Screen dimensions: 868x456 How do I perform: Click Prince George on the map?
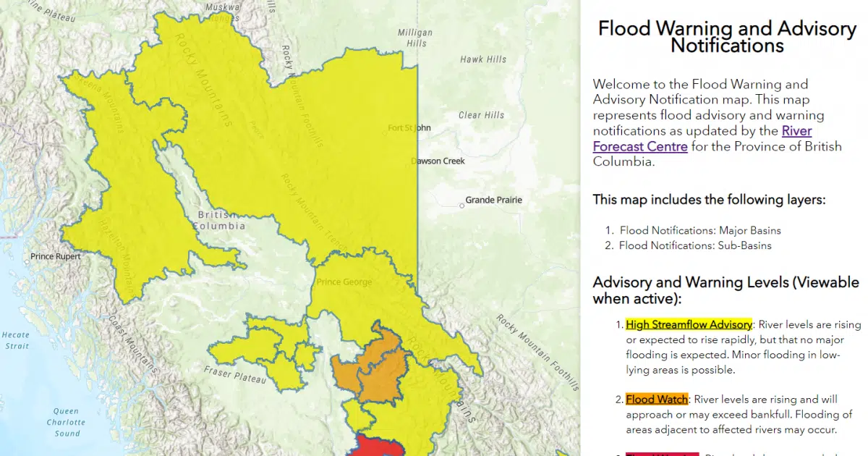pyautogui.click(x=345, y=282)
